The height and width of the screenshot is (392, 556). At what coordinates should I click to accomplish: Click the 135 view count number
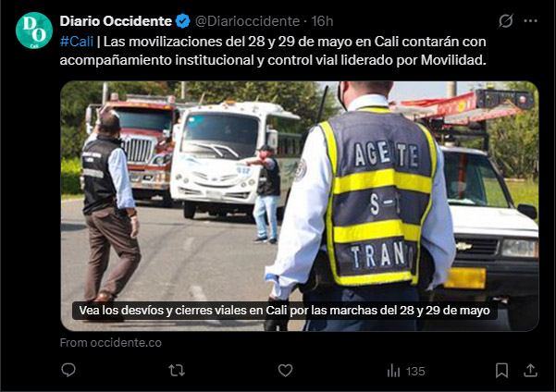[x=415, y=372]
